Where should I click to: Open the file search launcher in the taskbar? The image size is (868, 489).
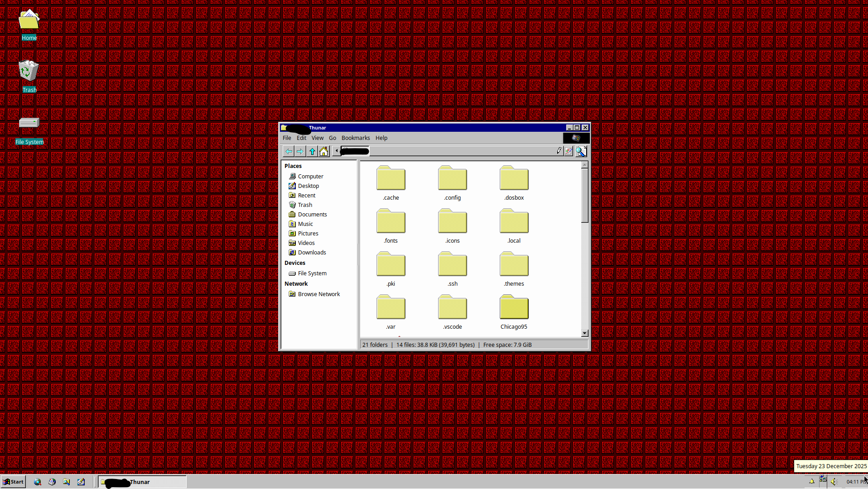point(67,482)
